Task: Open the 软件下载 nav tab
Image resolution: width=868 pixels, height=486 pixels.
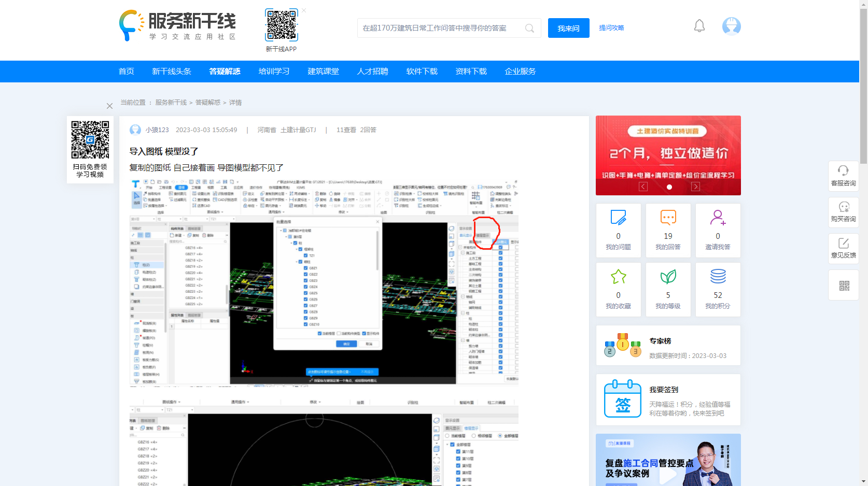Action: pos(422,72)
